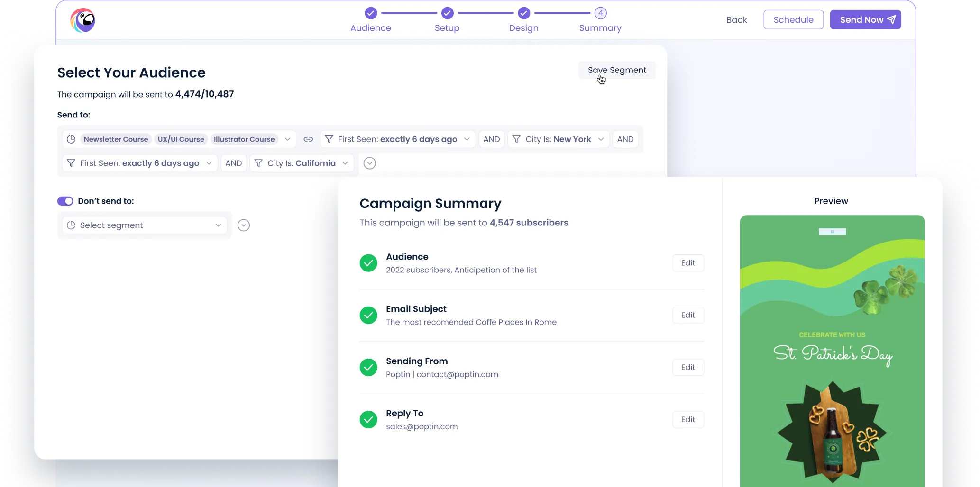Image resolution: width=980 pixels, height=487 pixels.
Task: Click the 4,547 subscribers text
Action: pos(529,223)
